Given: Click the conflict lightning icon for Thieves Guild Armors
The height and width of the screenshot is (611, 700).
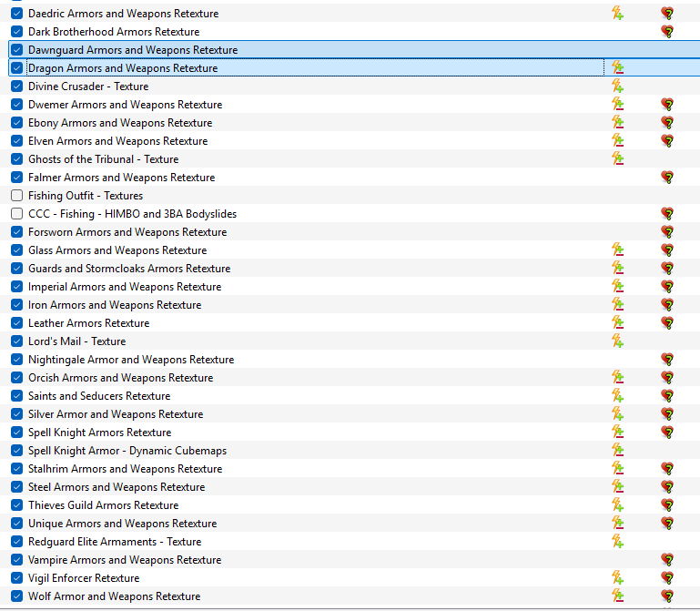Looking at the screenshot, I should point(617,505).
